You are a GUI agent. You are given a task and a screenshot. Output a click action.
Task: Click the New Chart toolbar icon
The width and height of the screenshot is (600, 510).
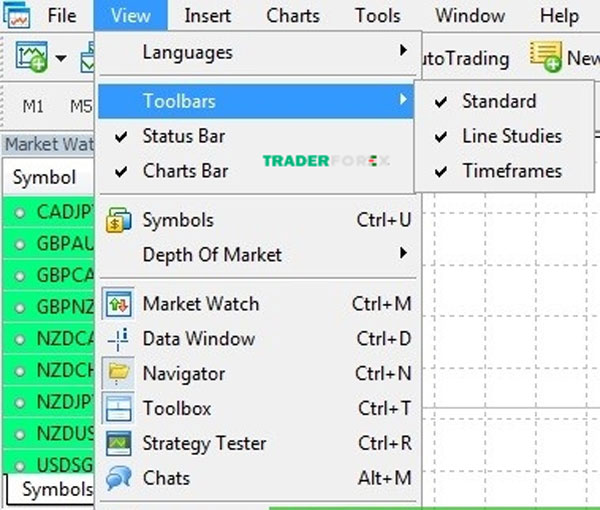31,57
